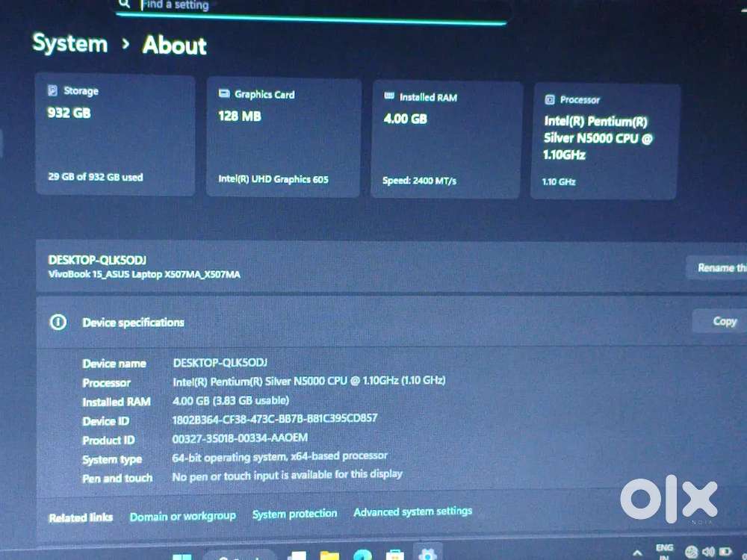The width and height of the screenshot is (747, 560).
Task: Open Domain or workgroup link
Action: coord(182,516)
